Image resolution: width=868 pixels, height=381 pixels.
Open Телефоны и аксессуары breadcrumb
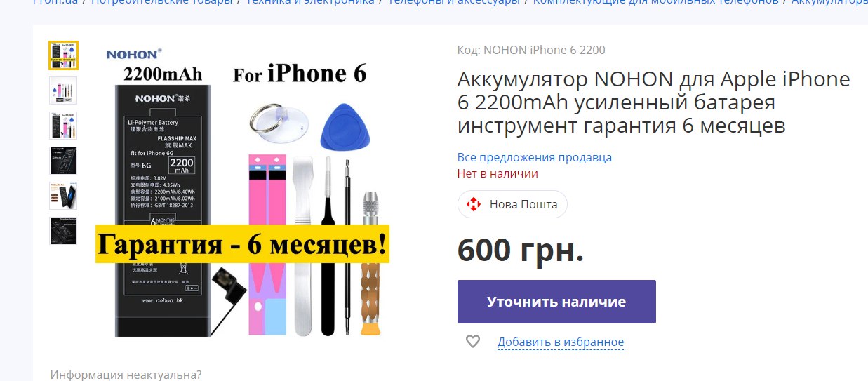[x=454, y=2]
